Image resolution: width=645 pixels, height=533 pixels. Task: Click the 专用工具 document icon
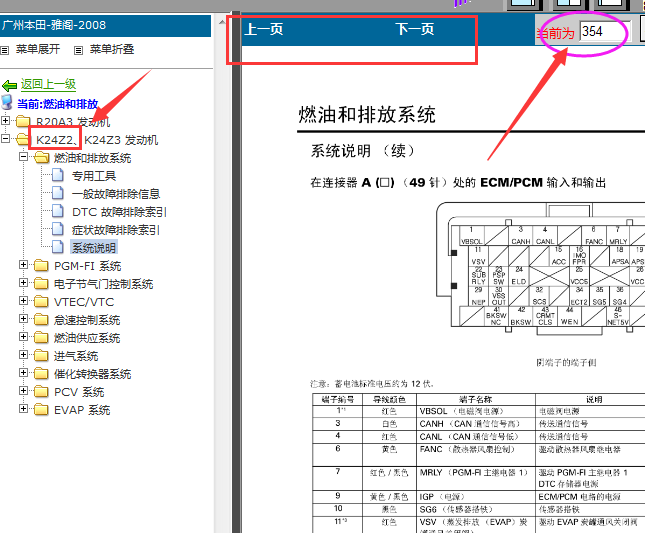coord(58,175)
